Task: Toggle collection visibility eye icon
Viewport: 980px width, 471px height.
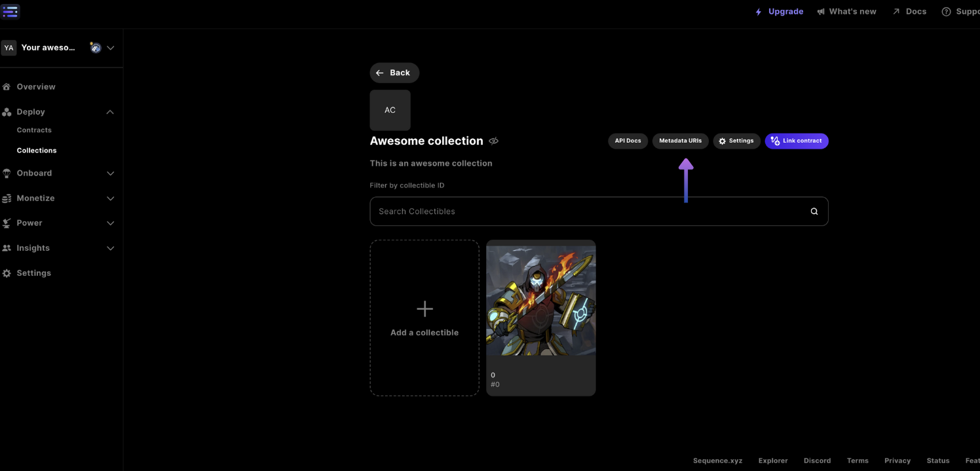Action: coord(494,141)
